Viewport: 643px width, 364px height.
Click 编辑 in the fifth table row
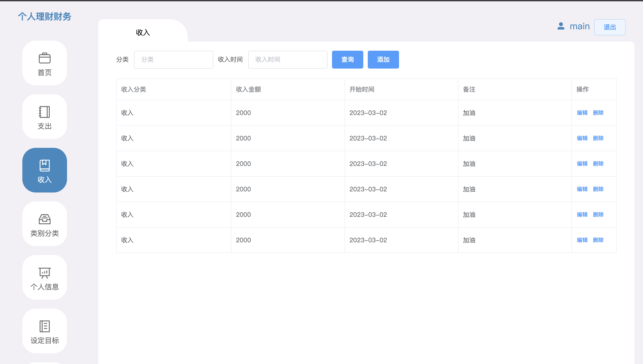(x=582, y=215)
